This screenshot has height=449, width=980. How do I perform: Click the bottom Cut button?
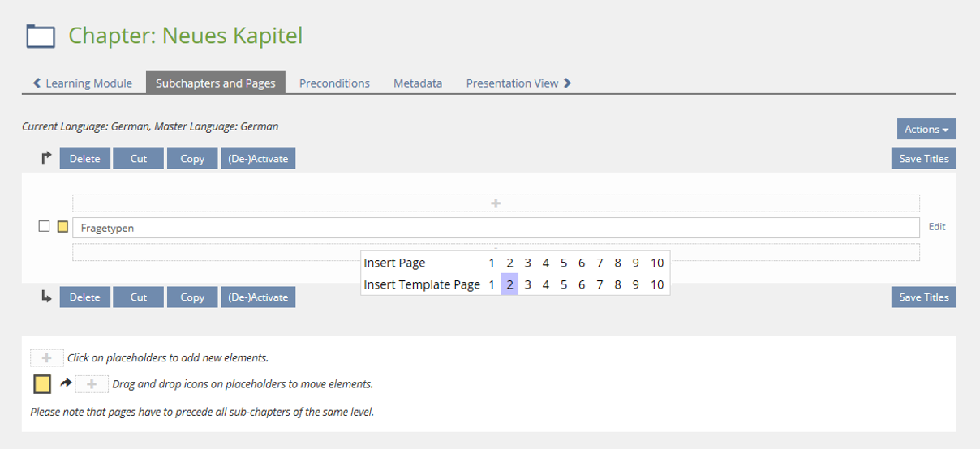click(139, 297)
